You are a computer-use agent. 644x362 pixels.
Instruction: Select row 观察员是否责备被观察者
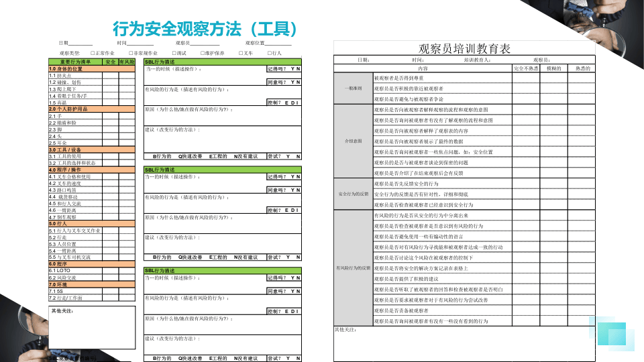tap(484, 310)
